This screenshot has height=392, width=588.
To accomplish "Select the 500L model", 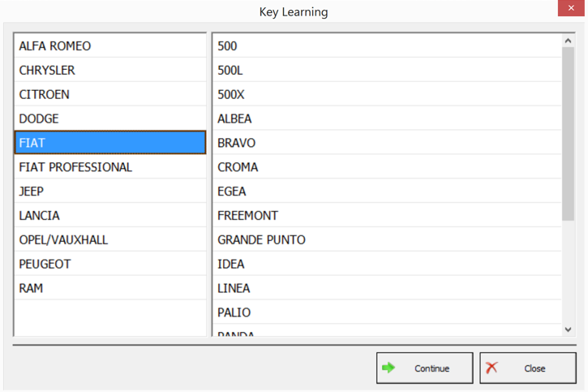I will [x=387, y=70].
